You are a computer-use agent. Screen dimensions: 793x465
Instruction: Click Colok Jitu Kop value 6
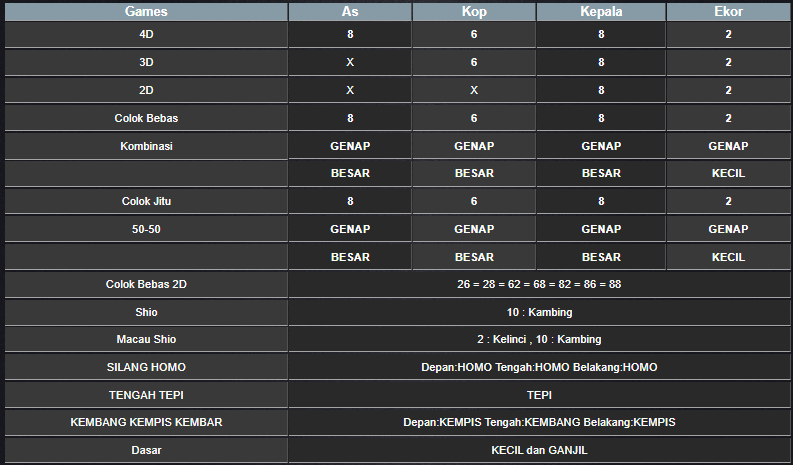click(474, 201)
